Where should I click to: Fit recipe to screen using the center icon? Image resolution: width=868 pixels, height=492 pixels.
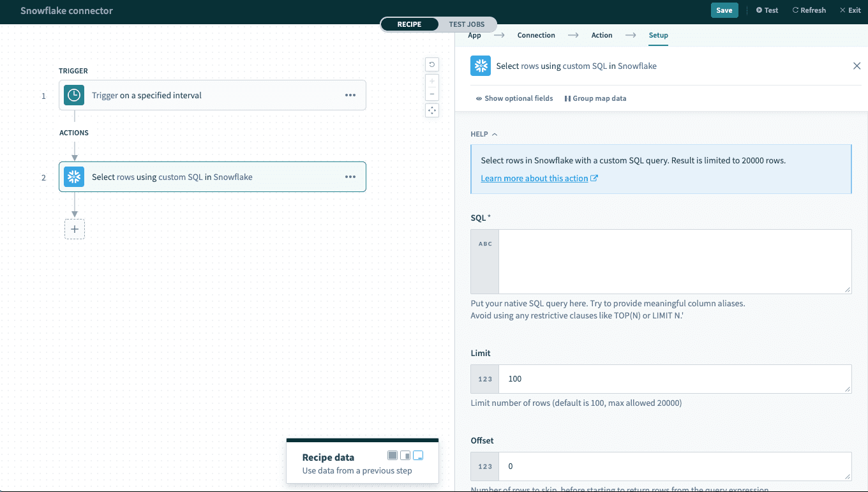pos(432,110)
